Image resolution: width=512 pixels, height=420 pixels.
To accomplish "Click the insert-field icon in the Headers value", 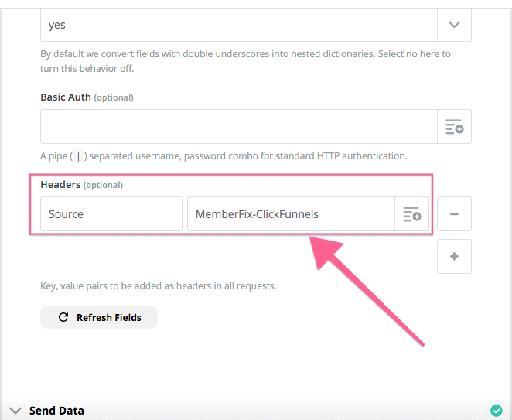I will (x=411, y=214).
